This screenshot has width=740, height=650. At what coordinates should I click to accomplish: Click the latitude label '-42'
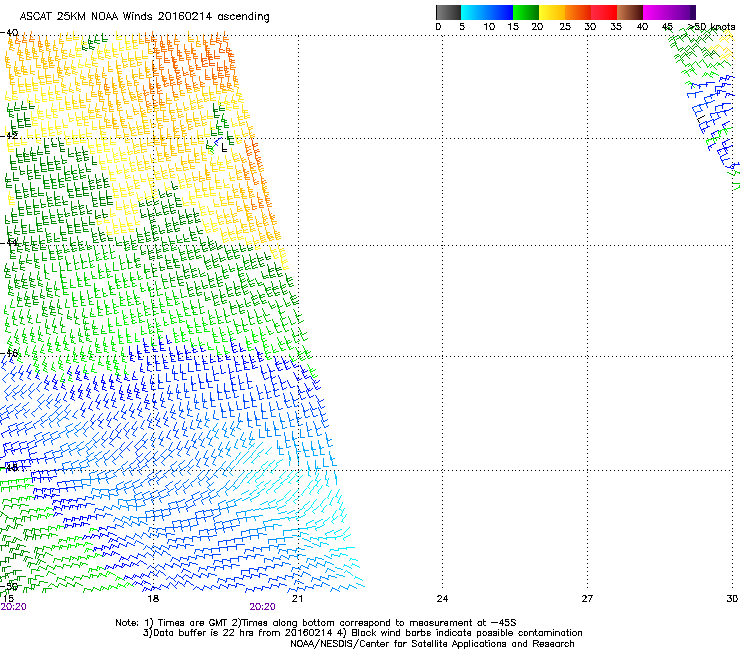[x=9, y=136]
